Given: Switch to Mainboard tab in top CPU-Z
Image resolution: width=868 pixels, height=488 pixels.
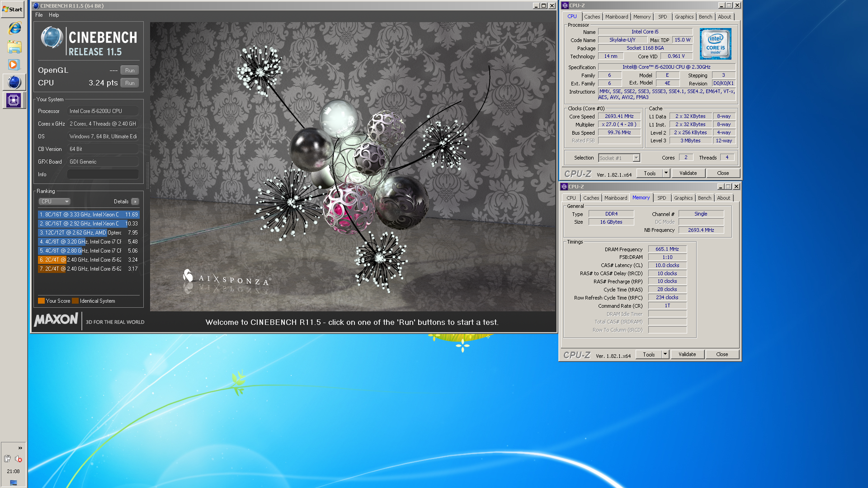Looking at the screenshot, I should 617,17.
